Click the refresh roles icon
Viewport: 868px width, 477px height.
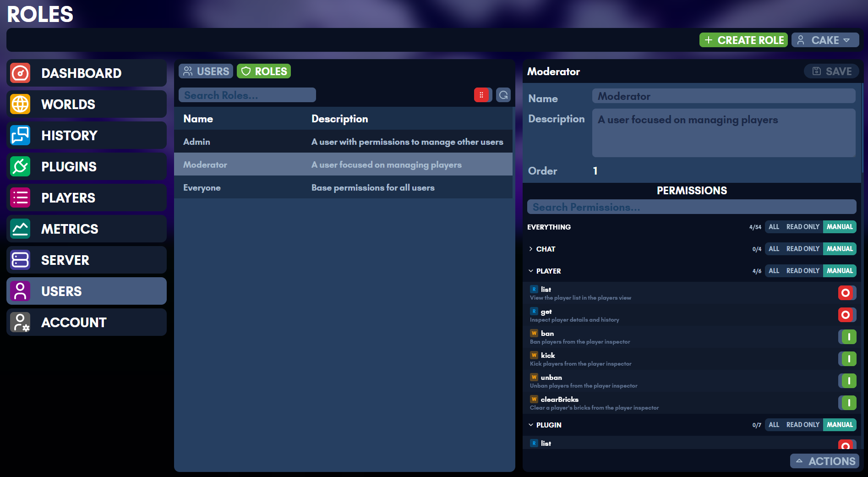point(503,95)
